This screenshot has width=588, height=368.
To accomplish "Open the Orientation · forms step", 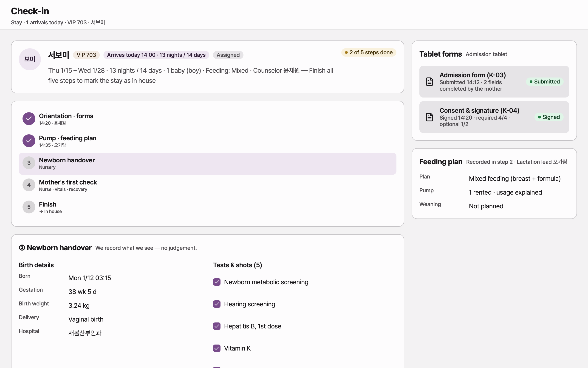I will pyautogui.click(x=207, y=119).
